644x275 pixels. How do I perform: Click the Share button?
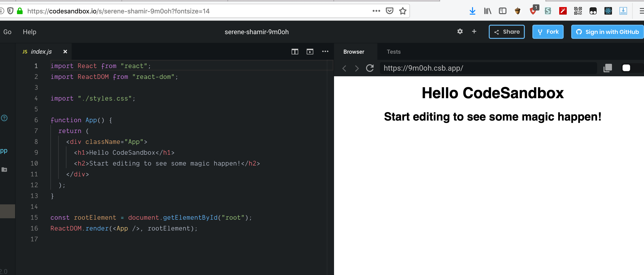point(506,32)
